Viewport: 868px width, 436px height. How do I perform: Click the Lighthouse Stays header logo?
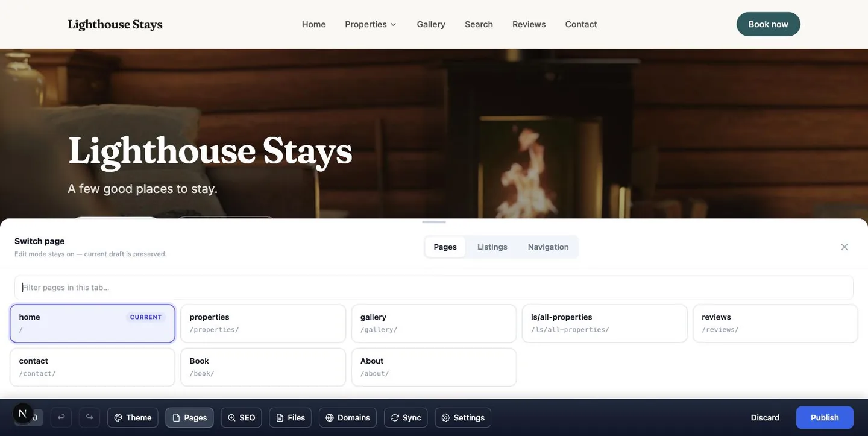(115, 24)
